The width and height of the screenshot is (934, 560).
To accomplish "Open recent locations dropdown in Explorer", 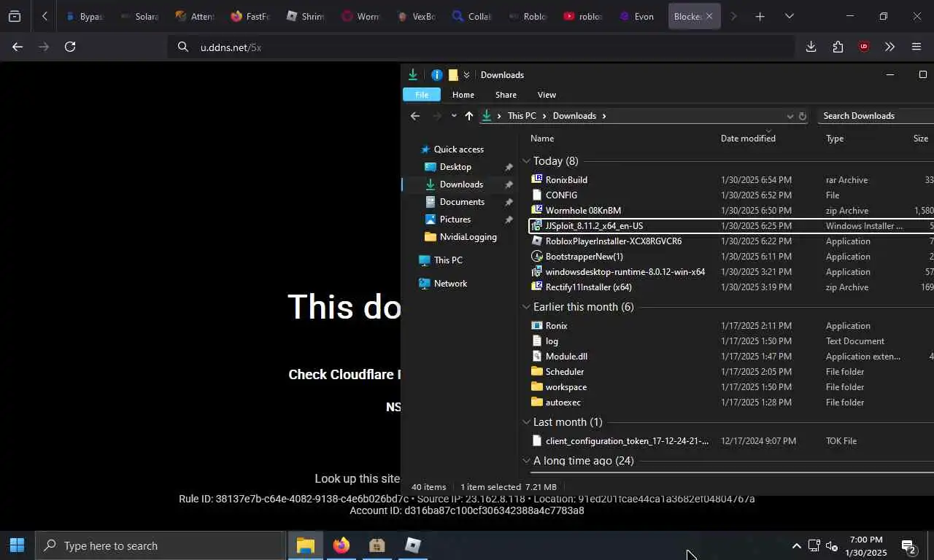I will [x=454, y=116].
